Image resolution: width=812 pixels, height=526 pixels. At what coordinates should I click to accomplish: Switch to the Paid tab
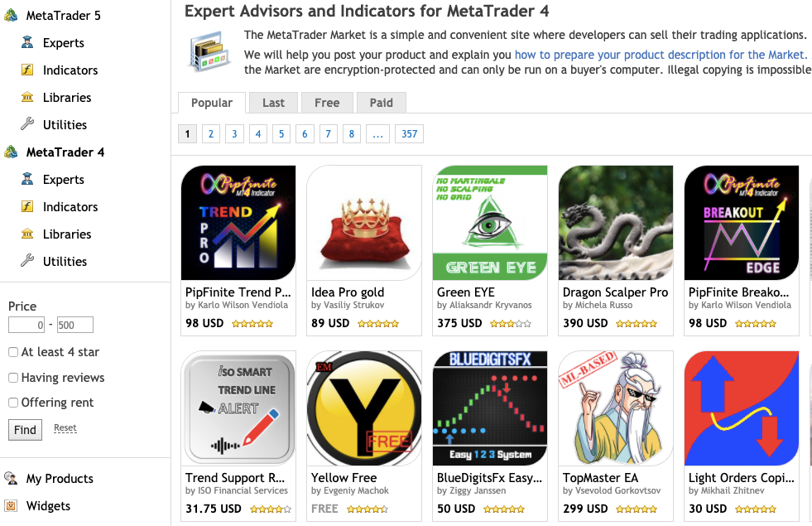point(381,103)
